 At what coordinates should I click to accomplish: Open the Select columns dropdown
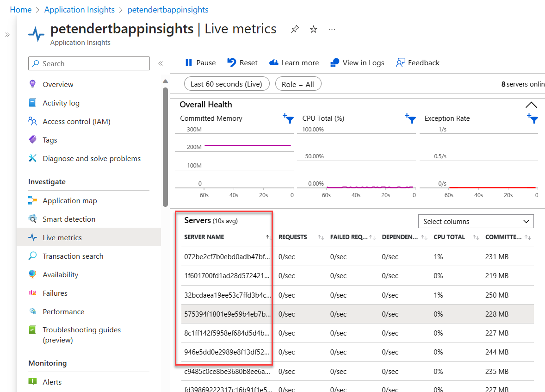pyautogui.click(x=476, y=221)
